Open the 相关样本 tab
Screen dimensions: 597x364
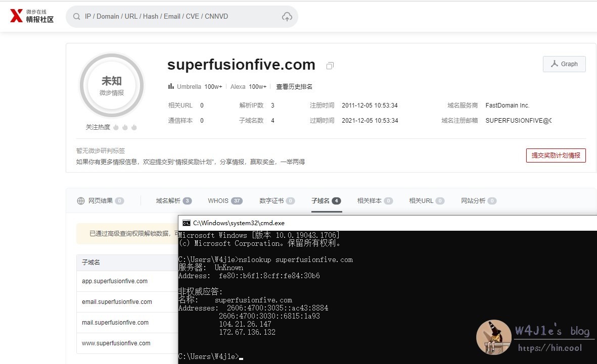375,201
